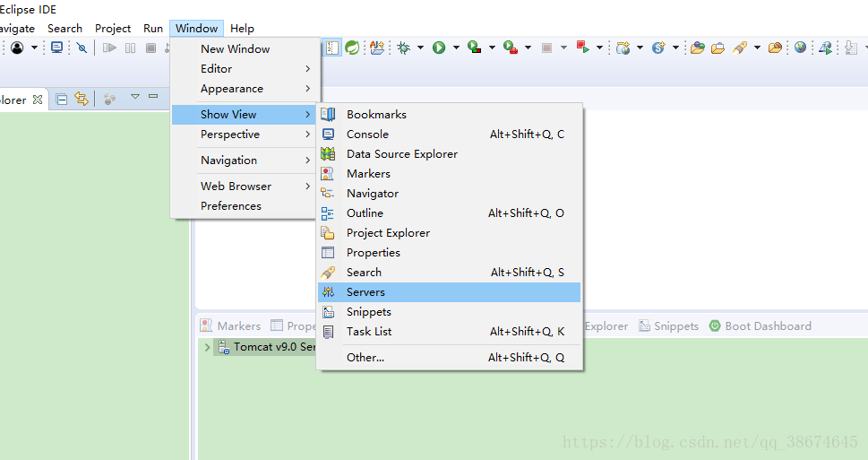Click the Launch Web Service Explorer icon
The height and width of the screenshot is (460, 868).
pyautogui.click(x=825, y=48)
